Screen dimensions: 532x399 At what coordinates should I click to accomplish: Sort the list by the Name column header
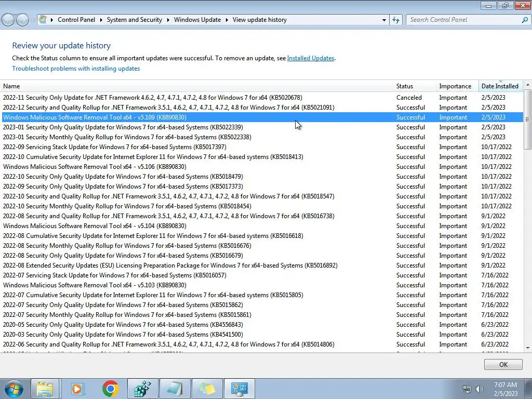[197, 86]
